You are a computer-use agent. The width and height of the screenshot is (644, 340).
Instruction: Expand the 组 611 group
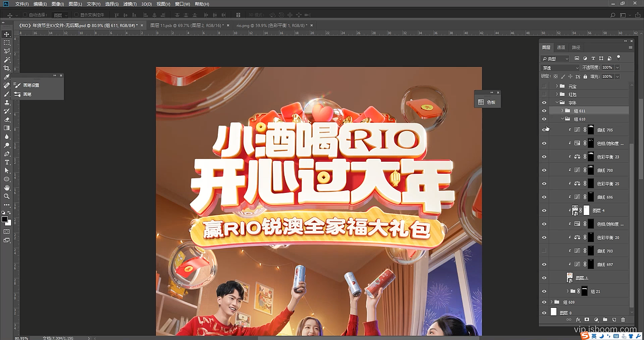(x=562, y=110)
